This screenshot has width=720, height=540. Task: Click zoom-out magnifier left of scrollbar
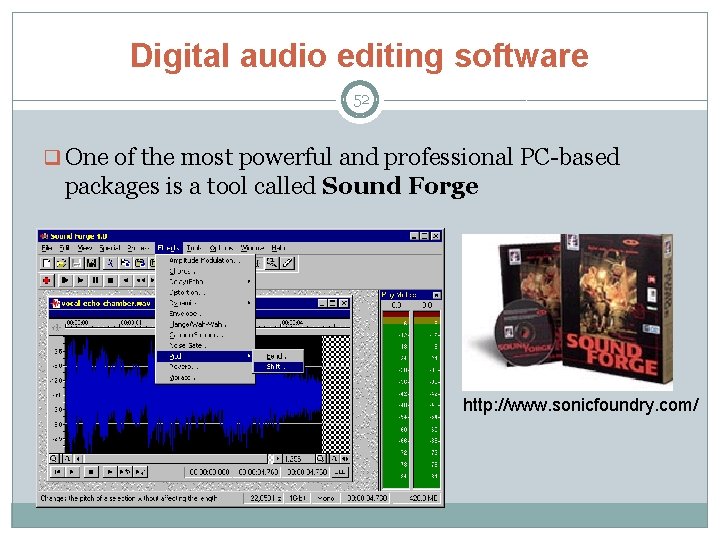coord(54,458)
